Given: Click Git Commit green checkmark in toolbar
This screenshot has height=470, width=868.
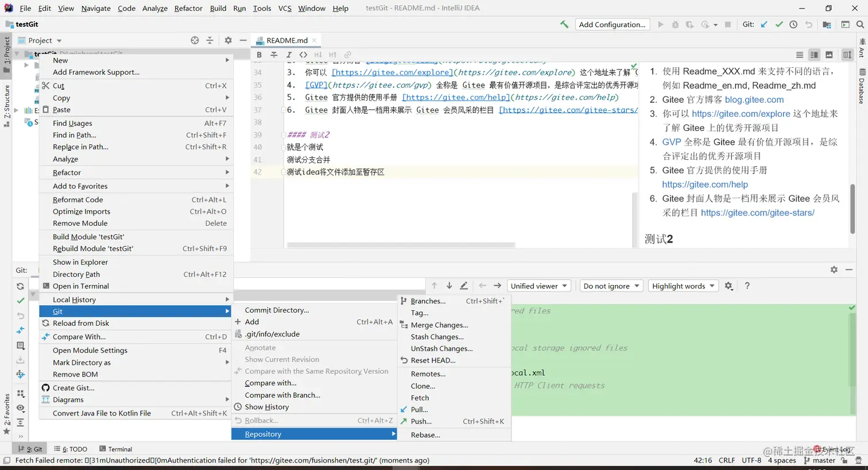Looking at the screenshot, I should [778, 24].
